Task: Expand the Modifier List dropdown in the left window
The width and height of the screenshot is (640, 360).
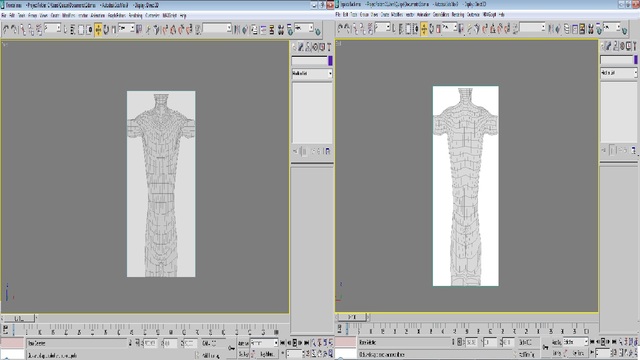Action: coord(312,73)
